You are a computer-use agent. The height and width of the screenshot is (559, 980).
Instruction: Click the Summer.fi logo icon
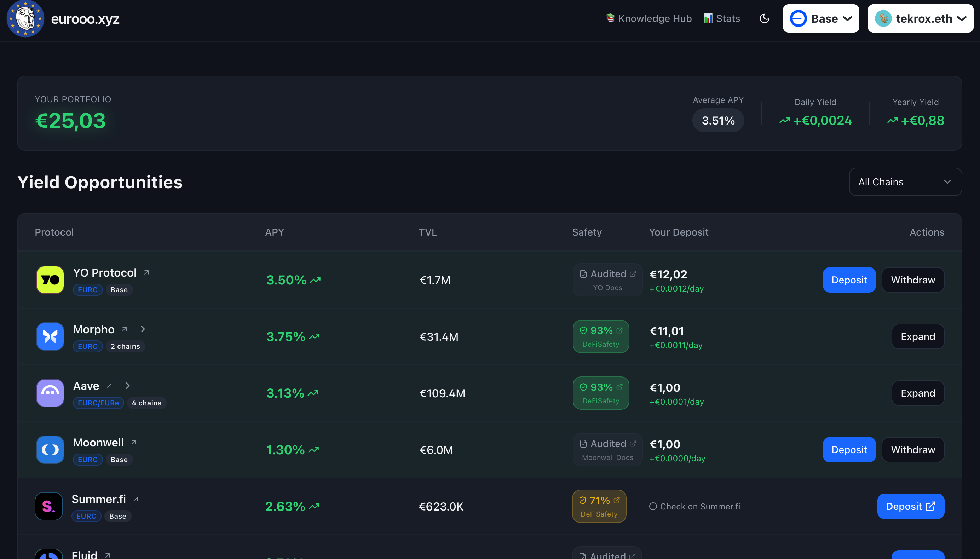tap(48, 506)
